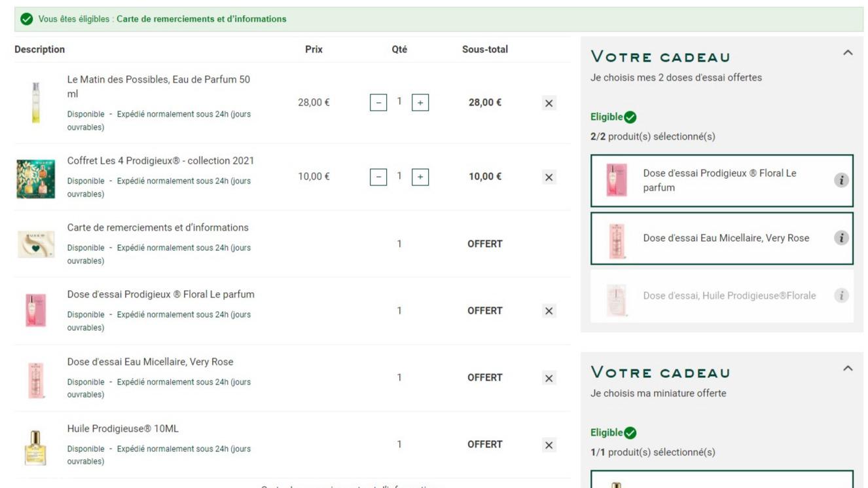The image size is (868, 488).
Task: Remove Huile Prodigieuse 10ML from cart
Action: click(x=549, y=445)
